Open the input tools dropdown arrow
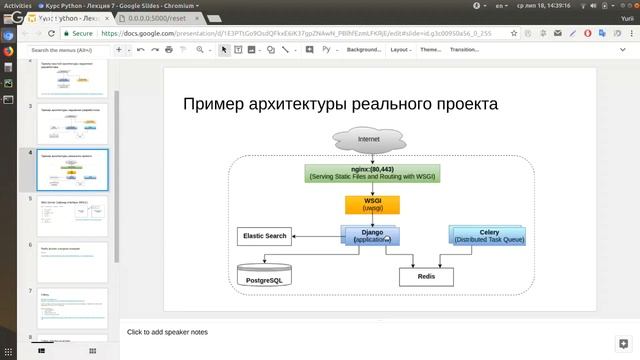The image size is (640, 360). pos(337,50)
